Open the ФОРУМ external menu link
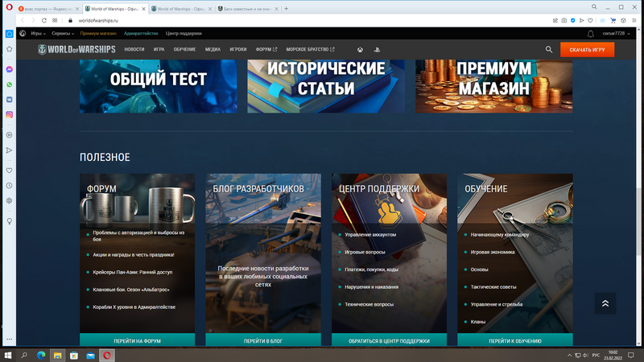 266,49
